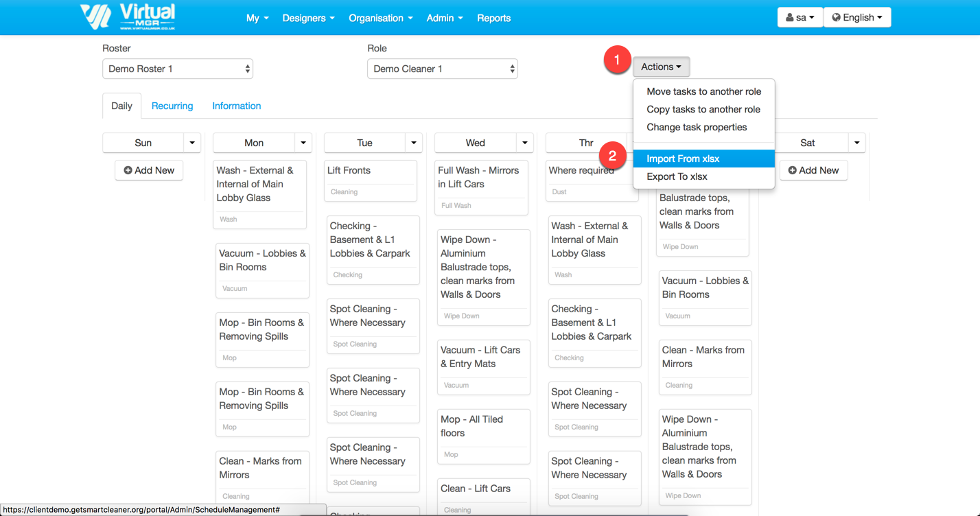Open the sa user account menu
This screenshot has height=516, width=980.
click(x=800, y=18)
